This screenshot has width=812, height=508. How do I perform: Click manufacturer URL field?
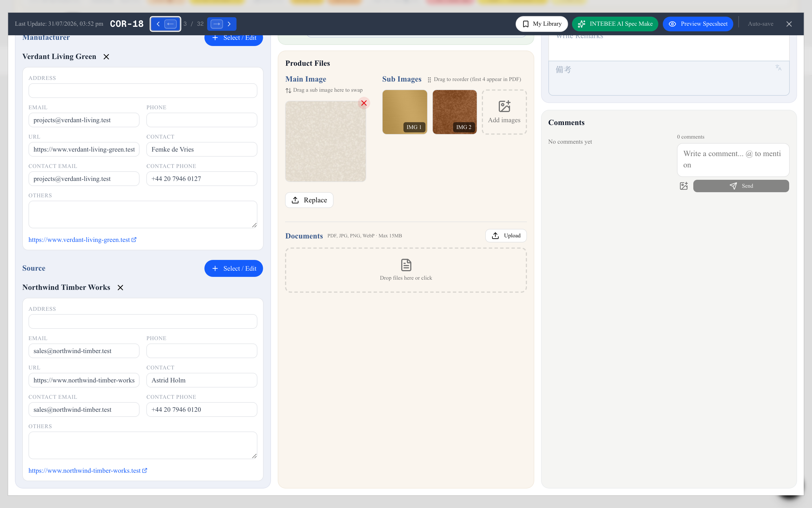click(84, 150)
